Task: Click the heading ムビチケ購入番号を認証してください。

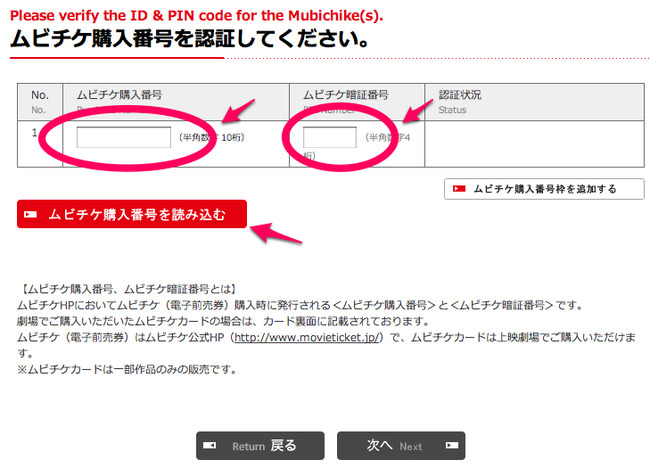Action: tap(189, 39)
